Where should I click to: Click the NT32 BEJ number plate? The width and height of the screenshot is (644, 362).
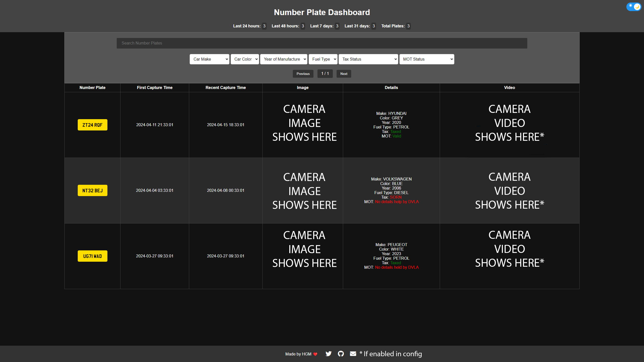tap(92, 191)
